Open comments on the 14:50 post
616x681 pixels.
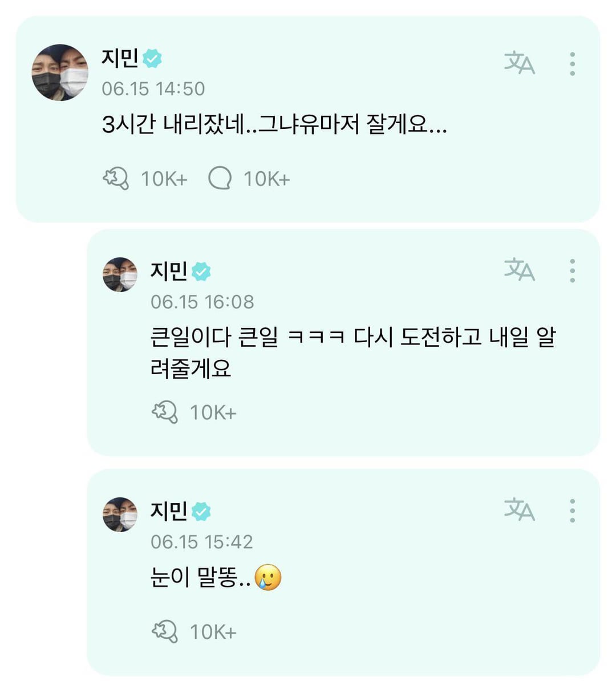tap(220, 179)
